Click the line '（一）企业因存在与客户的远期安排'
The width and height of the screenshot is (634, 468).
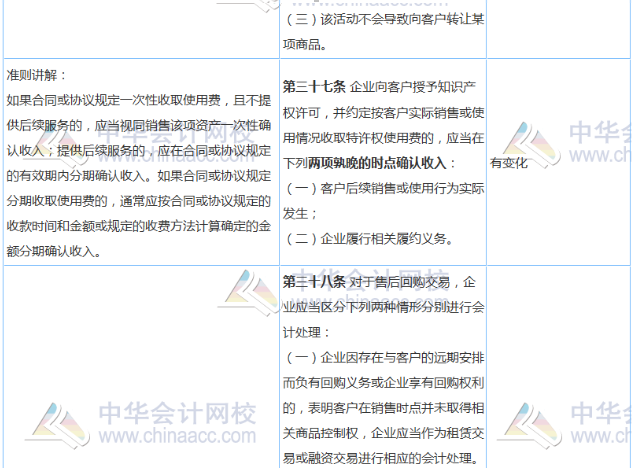pyautogui.click(x=384, y=358)
